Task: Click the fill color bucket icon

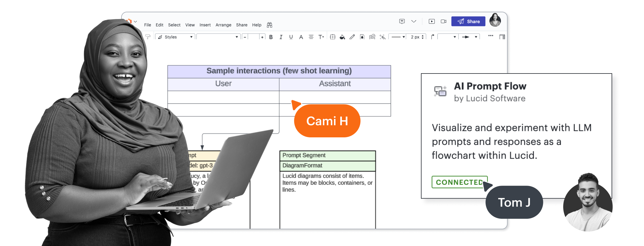Action: pyautogui.click(x=342, y=37)
